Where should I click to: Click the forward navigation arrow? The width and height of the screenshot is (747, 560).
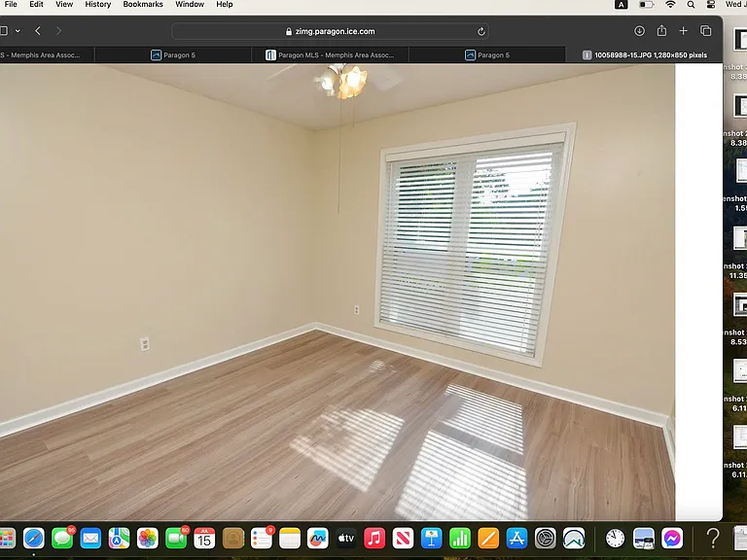(x=58, y=31)
